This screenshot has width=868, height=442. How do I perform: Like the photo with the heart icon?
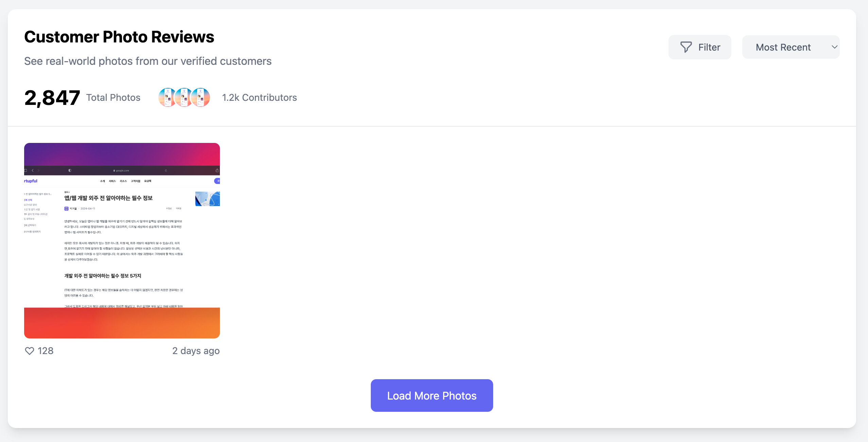[x=30, y=351]
